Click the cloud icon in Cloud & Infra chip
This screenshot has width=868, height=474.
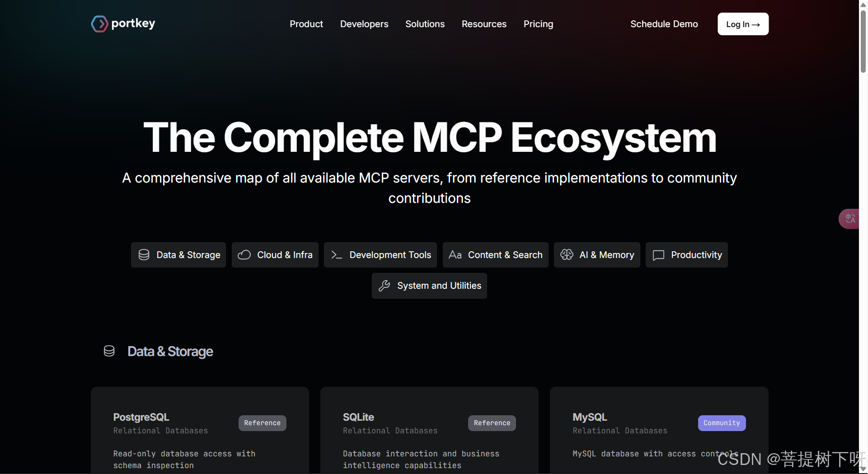pos(244,255)
